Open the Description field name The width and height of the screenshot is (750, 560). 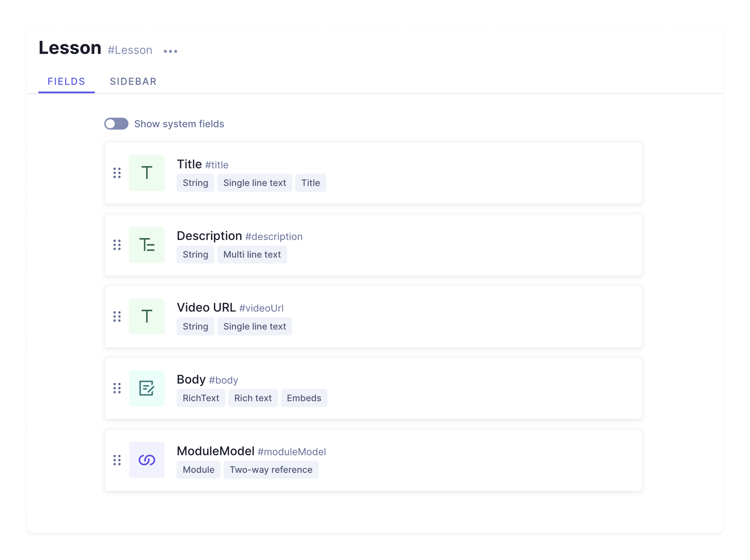pyautogui.click(x=209, y=236)
